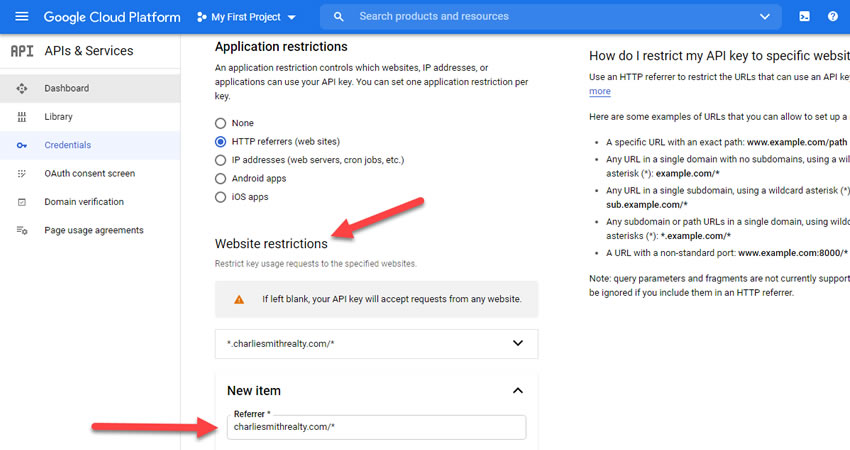Expand the *.charliesmithrealty.com/* referrer entry

[x=517, y=343]
